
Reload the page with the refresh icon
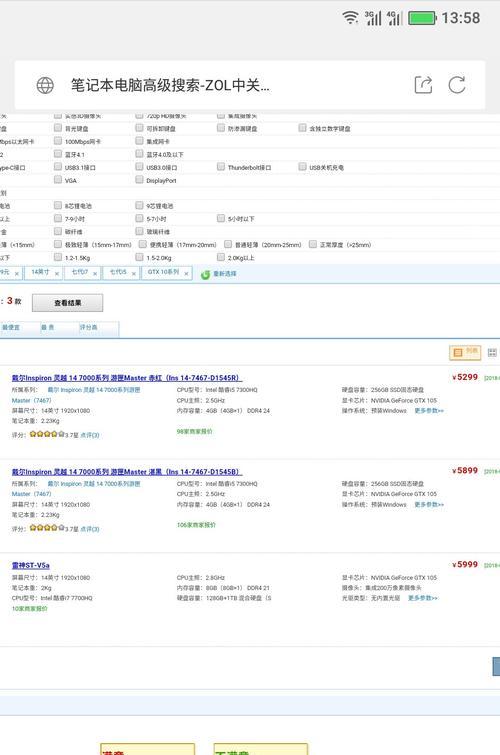(457, 85)
